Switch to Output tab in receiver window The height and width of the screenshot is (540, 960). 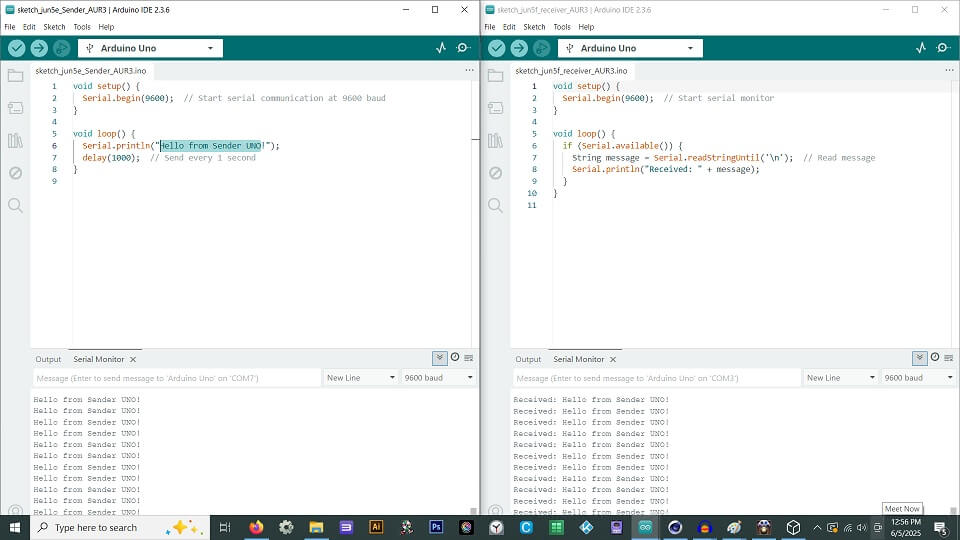coord(528,359)
